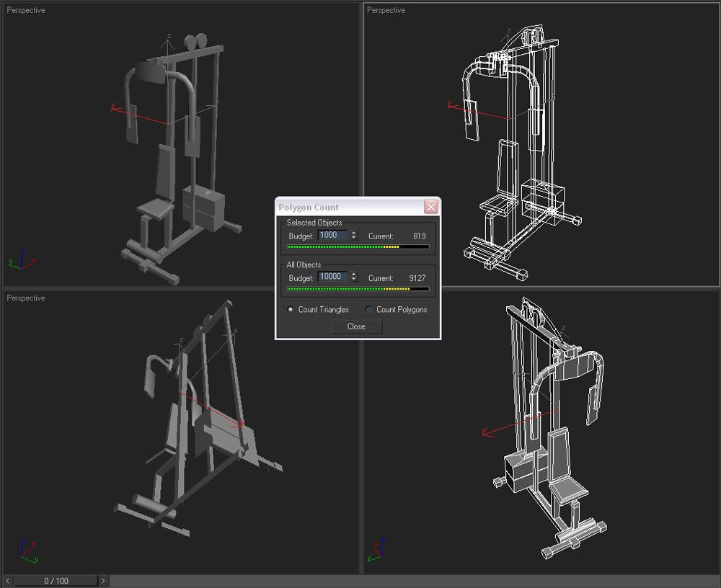Click the axis tripod in top-left viewport
Screen dimensions: 721x588
(22, 259)
